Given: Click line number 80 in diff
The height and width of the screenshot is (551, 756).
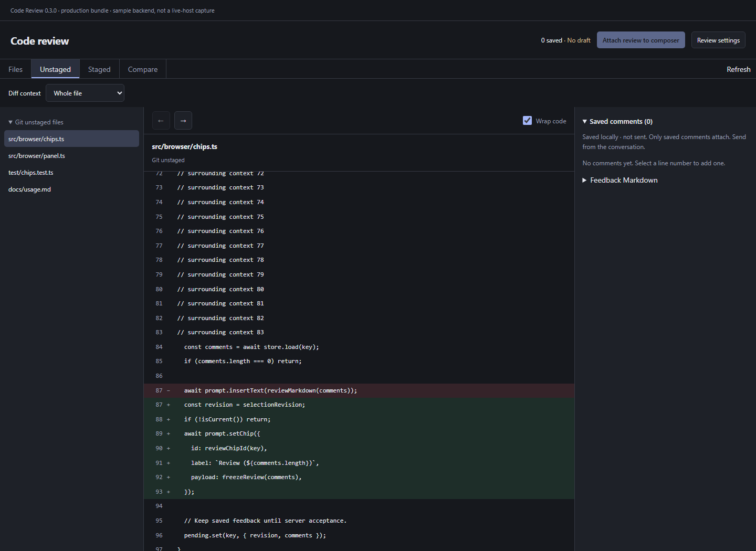Looking at the screenshot, I should 159,289.
